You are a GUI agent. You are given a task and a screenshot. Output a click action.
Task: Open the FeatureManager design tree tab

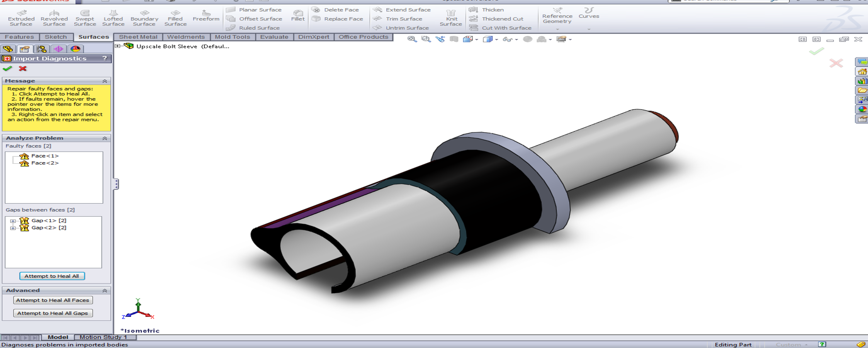[x=8, y=49]
